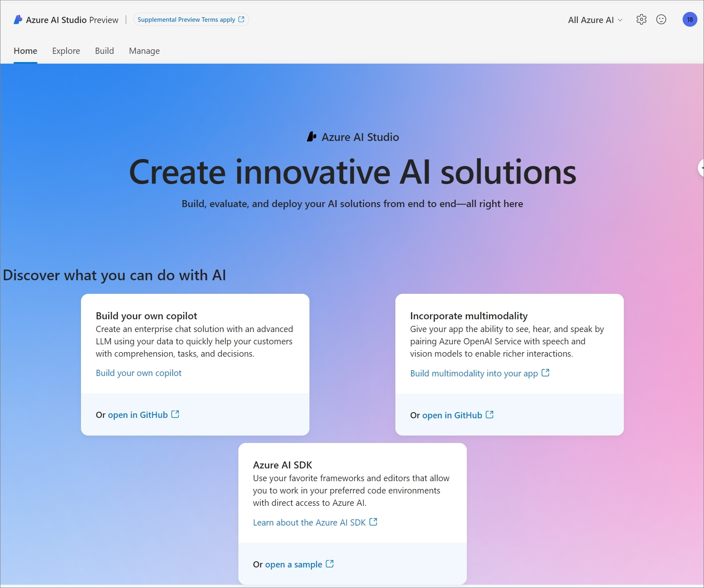Viewport: 704px width, 588px height.
Task: Click Build multimodality into your app link
Action: click(474, 374)
